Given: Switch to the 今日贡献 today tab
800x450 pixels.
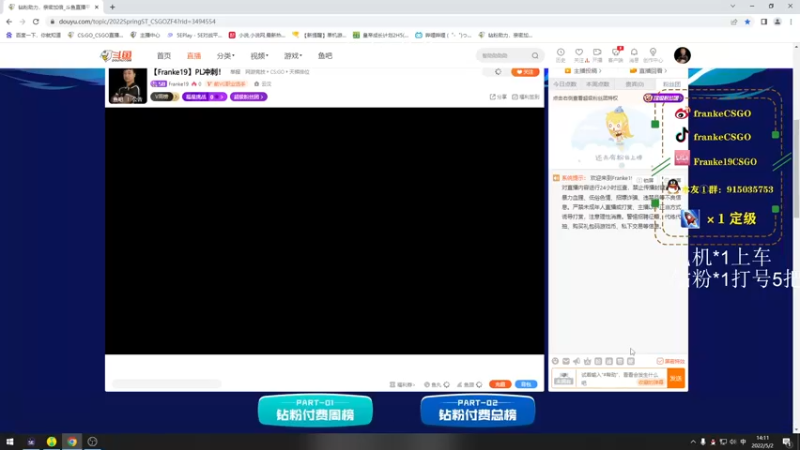Looking at the screenshot, I should 565,84.
